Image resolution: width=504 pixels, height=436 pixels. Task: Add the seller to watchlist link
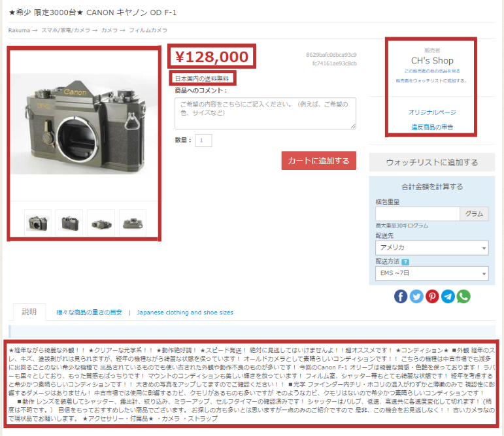[431, 80]
